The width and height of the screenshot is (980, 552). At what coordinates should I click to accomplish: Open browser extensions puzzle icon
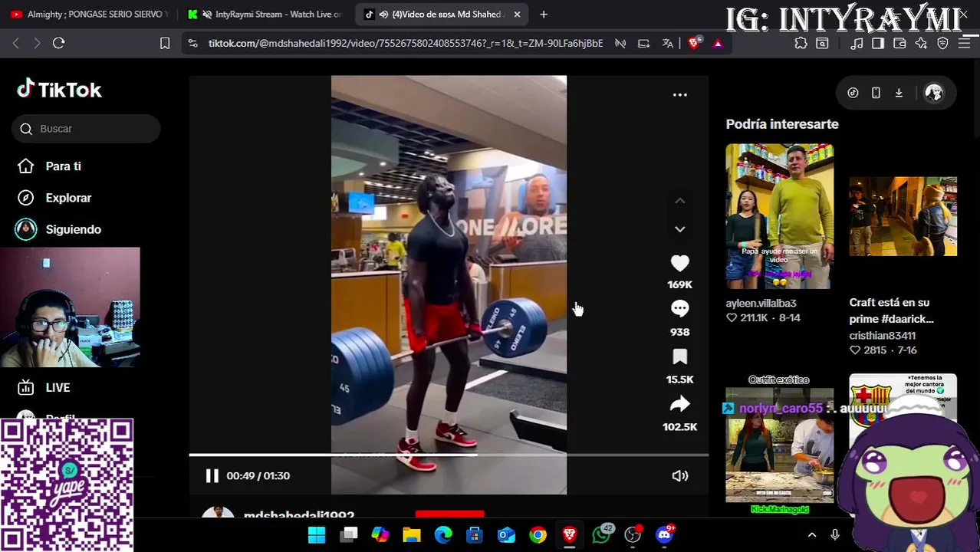(x=801, y=44)
